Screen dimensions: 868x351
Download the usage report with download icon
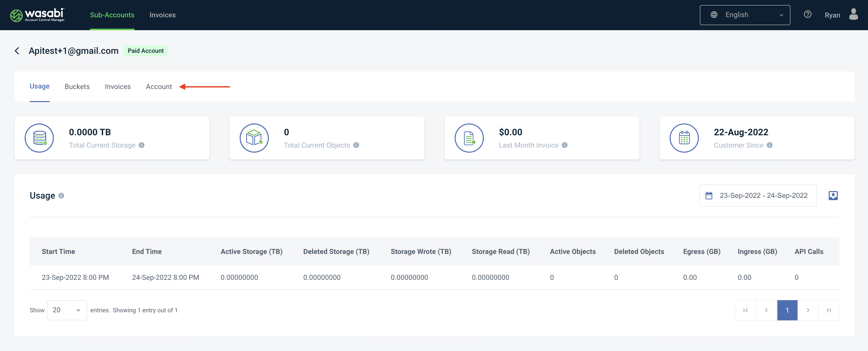click(833, 196)
